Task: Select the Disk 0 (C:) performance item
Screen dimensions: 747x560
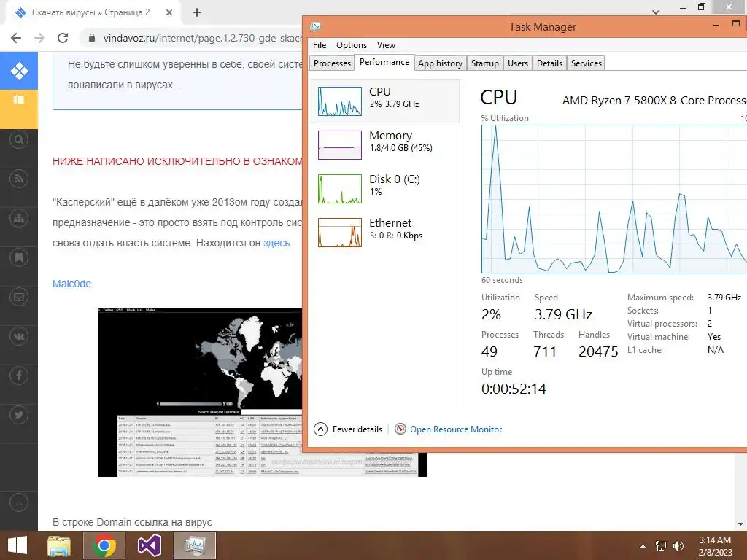Action: pyautogui.click(x=385, y=189)
